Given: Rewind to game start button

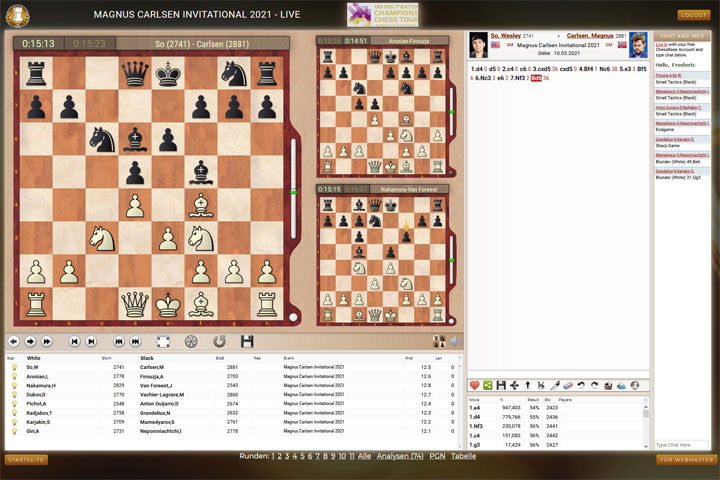Looking at the screenshot, I should pyautogui.click(x=119, y=341).
